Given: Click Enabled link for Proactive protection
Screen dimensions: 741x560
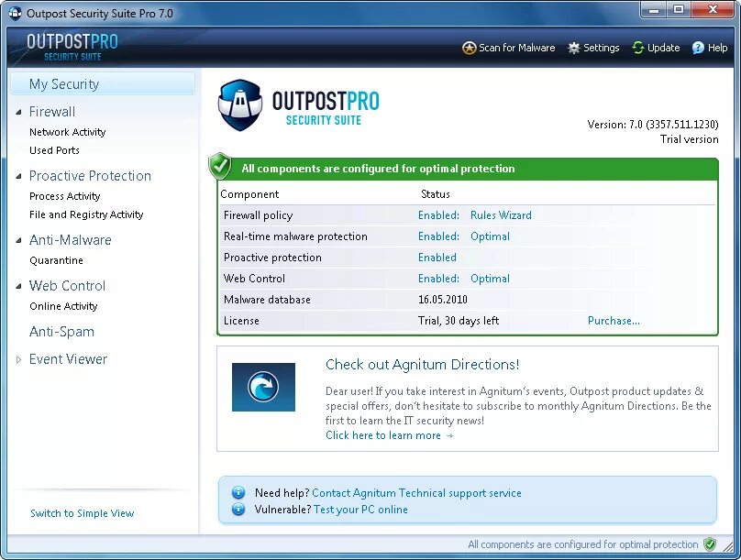Looking at the screenshot, I should point(437,258).
